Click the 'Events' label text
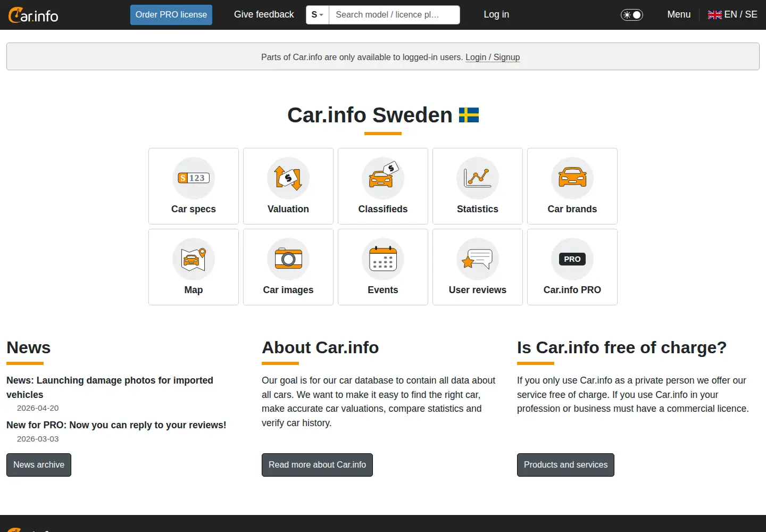 [383, 290]
